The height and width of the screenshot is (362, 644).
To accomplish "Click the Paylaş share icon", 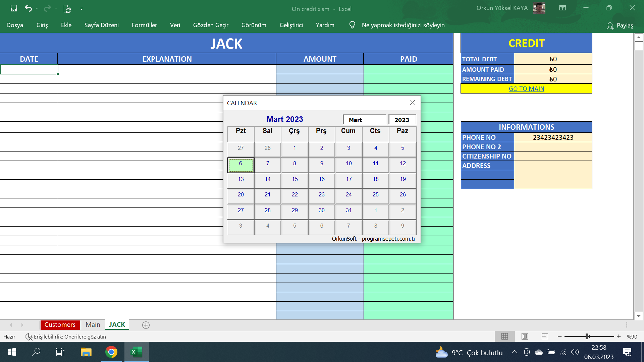I will pos(610,25).
